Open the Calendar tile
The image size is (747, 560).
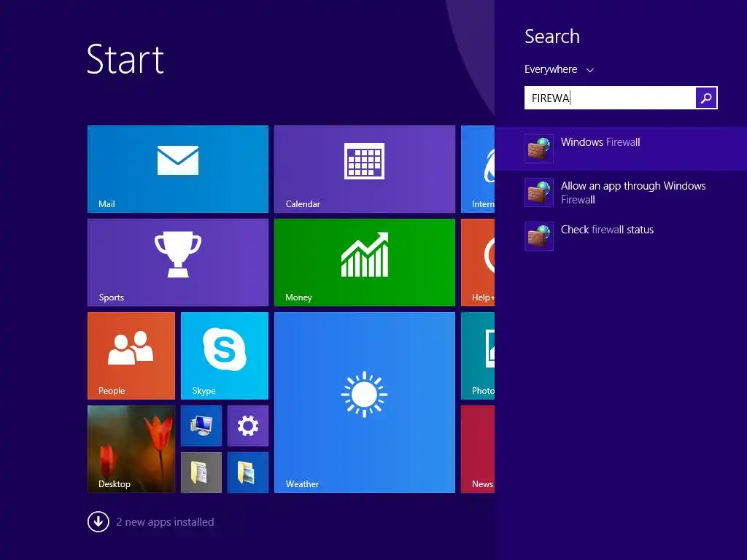[x=365, y=169]
